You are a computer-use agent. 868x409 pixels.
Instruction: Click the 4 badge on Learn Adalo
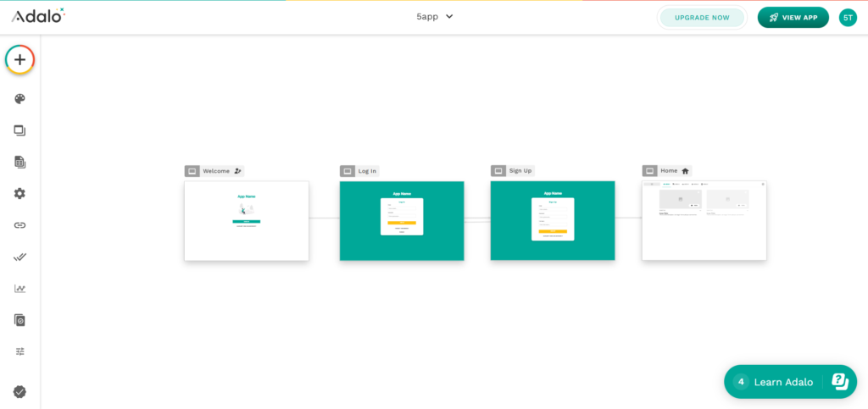coord(741,381)
